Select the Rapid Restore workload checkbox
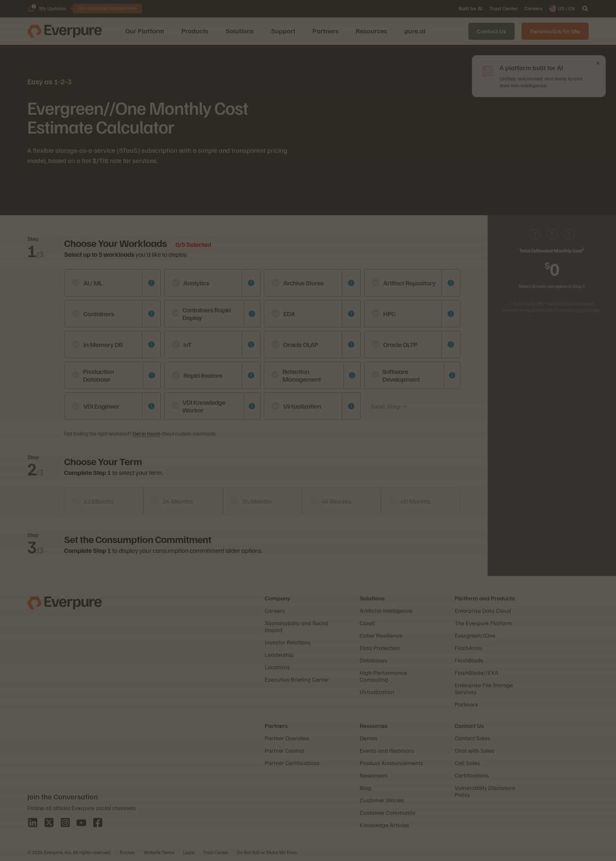This screenshot has width=616, height=861. tap(176, 375)
